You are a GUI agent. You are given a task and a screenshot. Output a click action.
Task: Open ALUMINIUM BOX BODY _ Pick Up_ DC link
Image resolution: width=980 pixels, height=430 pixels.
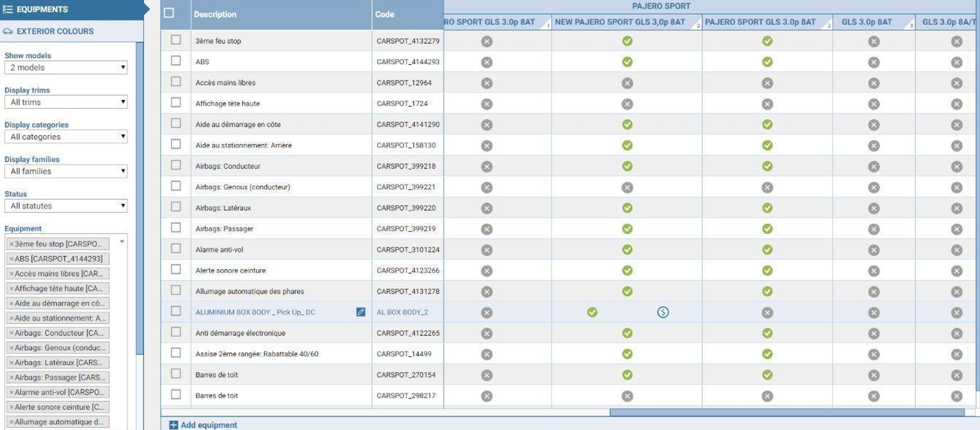pos(255,312)
